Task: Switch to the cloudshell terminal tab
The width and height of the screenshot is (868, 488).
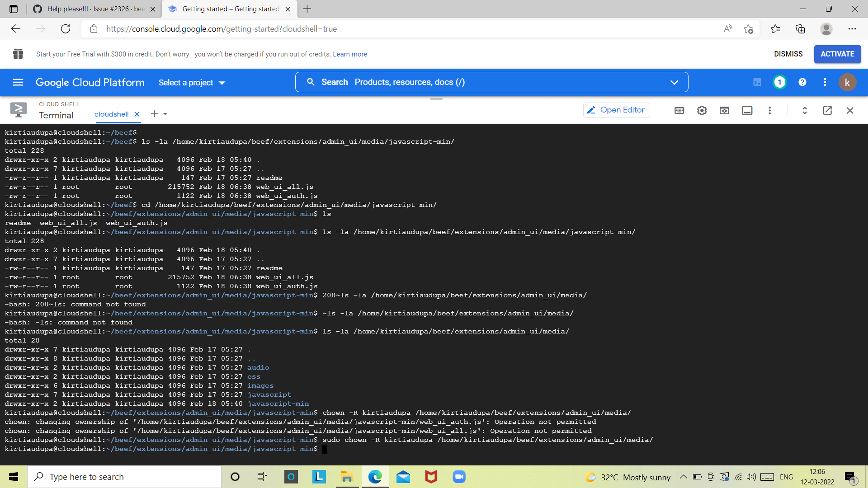Action: (111, 114)
